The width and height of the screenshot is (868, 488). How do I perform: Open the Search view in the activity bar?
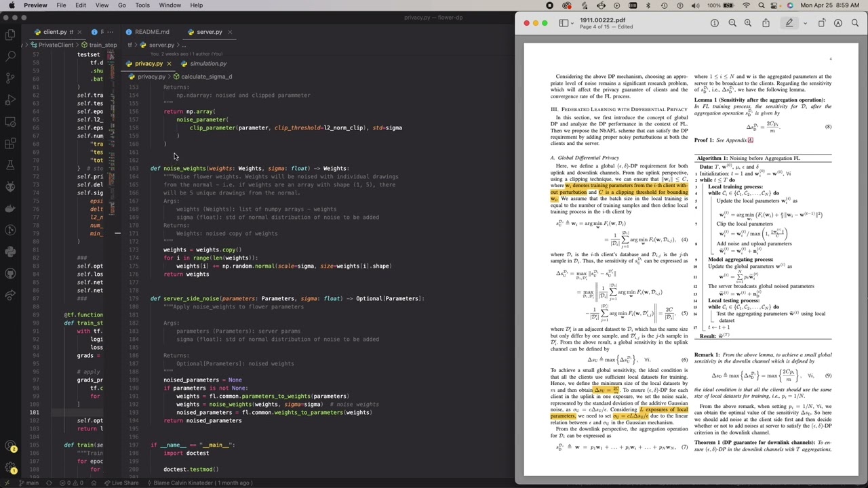pos(10,56)
